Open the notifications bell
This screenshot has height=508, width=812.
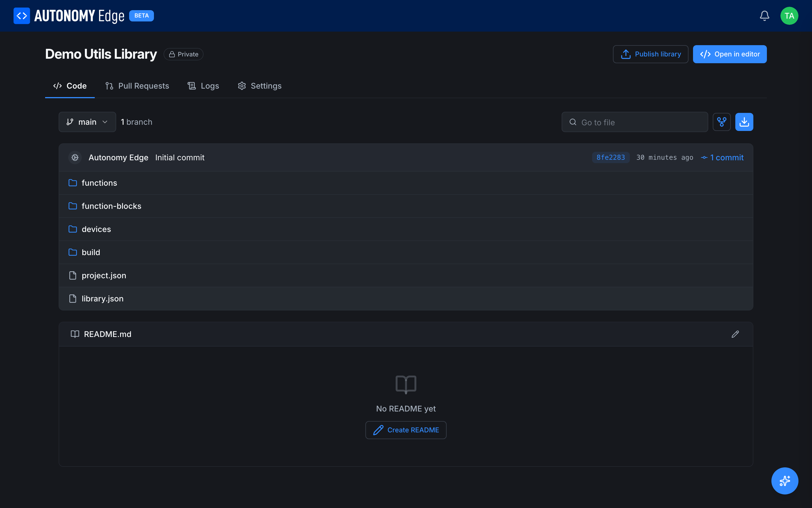764,16
